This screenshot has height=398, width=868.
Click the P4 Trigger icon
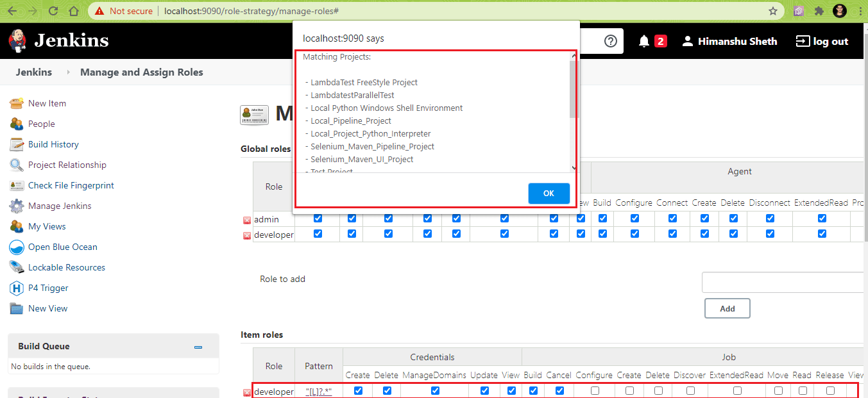coord(17,288)
